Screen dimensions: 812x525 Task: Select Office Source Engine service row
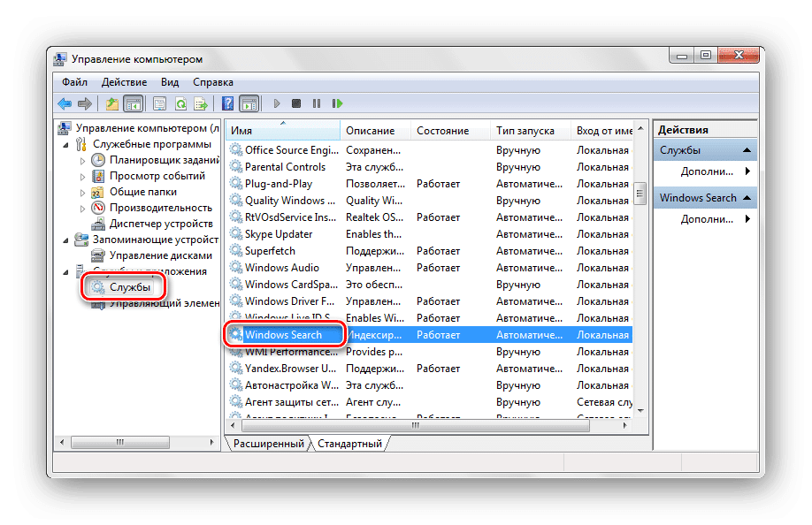[429, 150]
